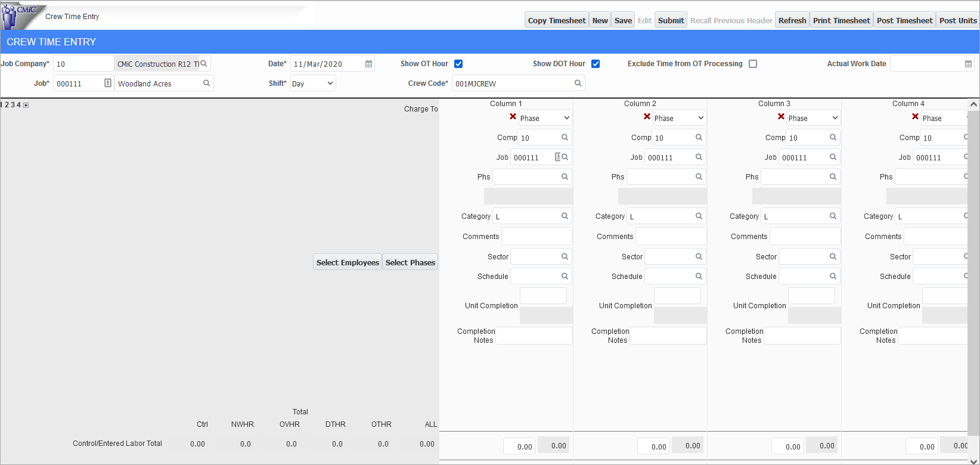
Task: Open Column 1 Comp lookup
Action: click(565, 138)
